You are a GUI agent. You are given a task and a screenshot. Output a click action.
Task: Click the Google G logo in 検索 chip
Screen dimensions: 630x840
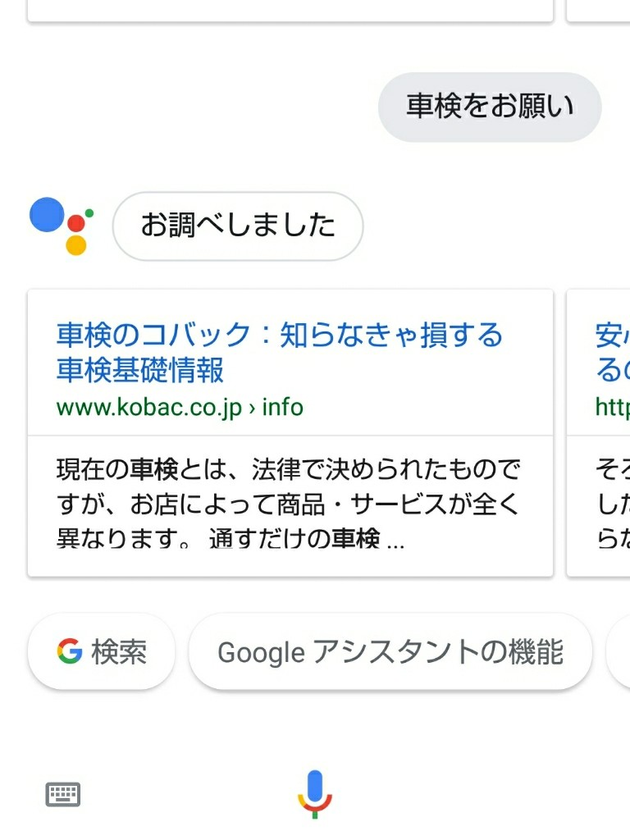click(70, 651)
